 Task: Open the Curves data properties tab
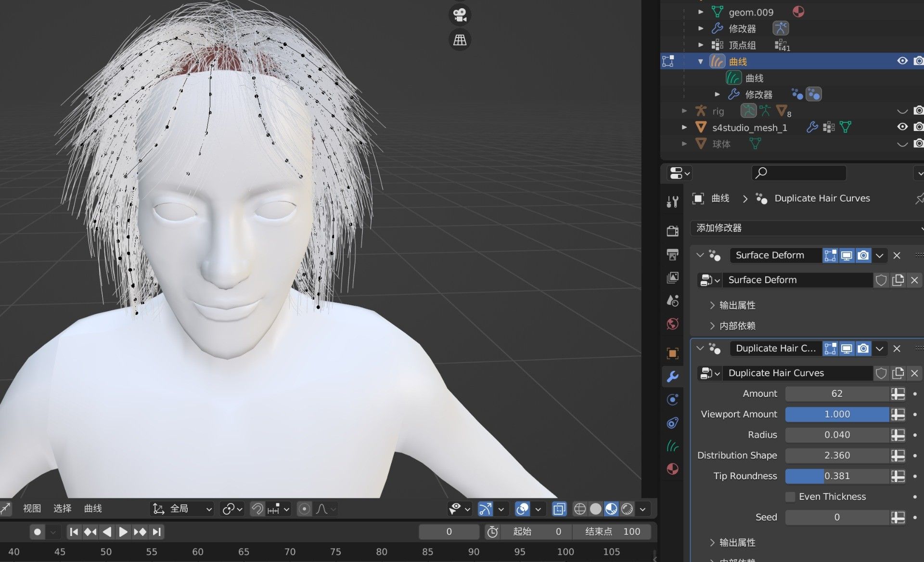pos(672,446)
